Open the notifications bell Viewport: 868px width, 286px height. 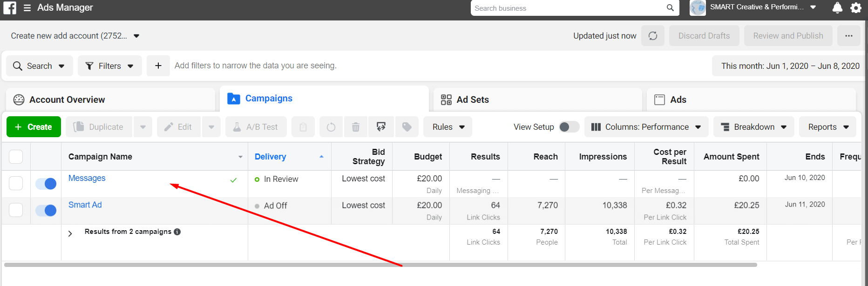837,8
